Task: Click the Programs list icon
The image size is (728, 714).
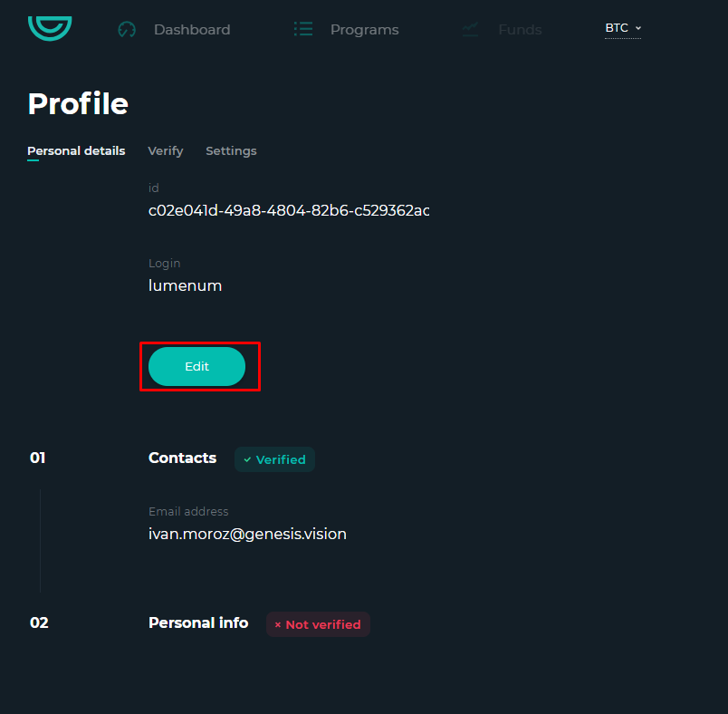Action: pyautogui.click(x=303, y=29)
